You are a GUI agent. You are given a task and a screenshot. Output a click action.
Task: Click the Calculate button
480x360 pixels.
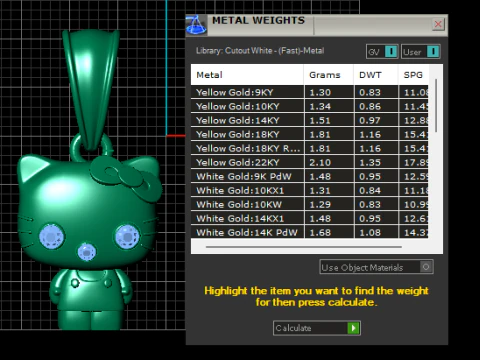(x=317, y=328)
